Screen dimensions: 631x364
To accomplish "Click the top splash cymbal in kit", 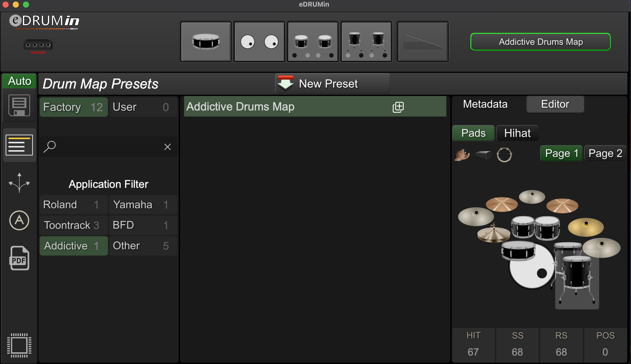I will [532, 197].
